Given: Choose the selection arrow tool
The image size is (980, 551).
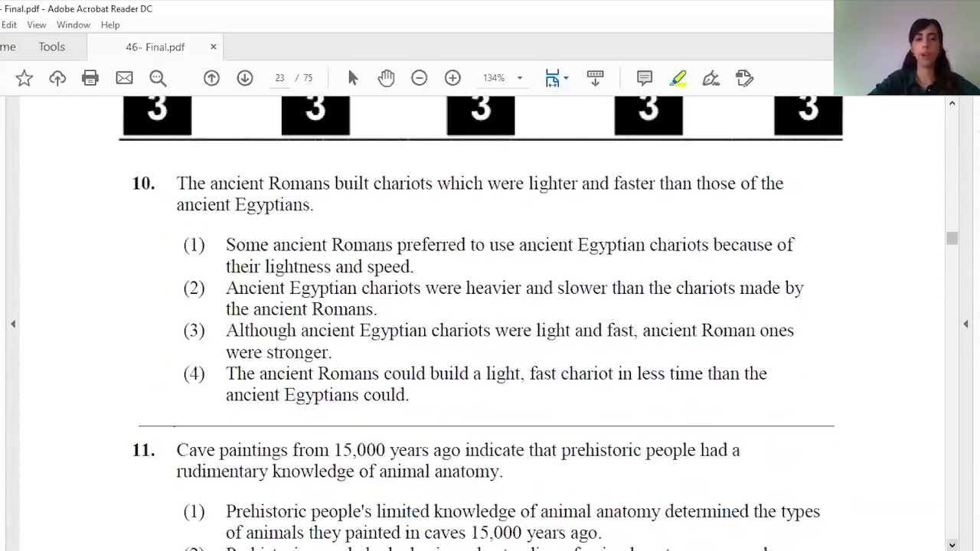Looking at the screenshot, I should 353,78.
